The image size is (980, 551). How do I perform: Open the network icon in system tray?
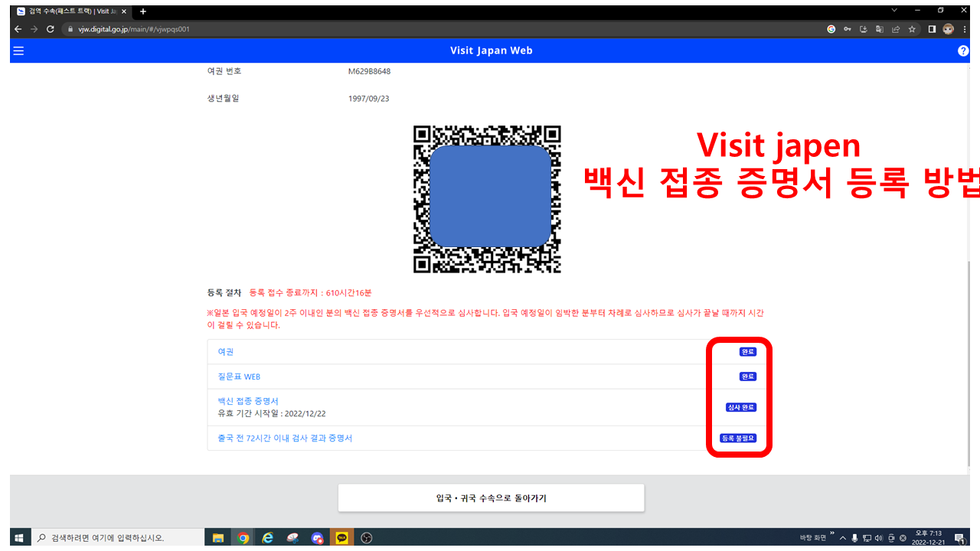click(867, 538)
